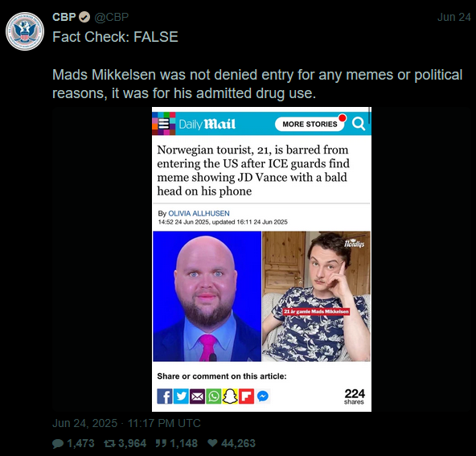The height and width of the screenshot is (456, 476).
Task: View the 1,148 quote tweets
Action: 177,443
